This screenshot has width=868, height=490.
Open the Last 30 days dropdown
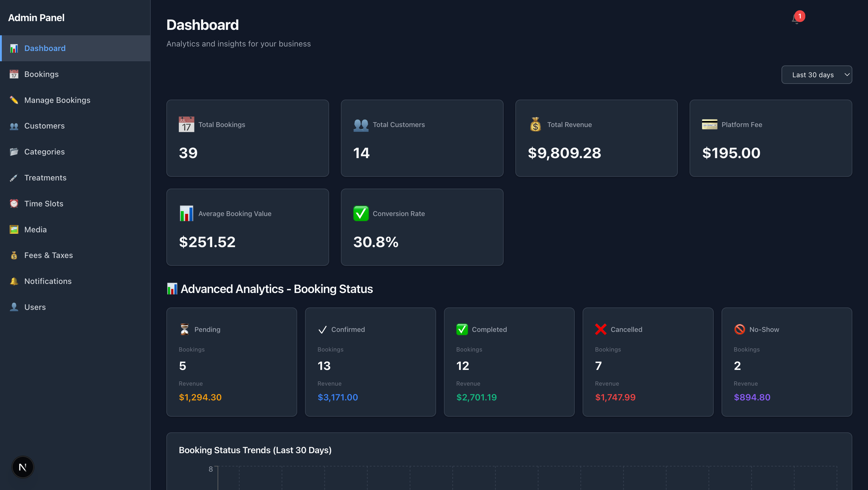pos(816,75)
